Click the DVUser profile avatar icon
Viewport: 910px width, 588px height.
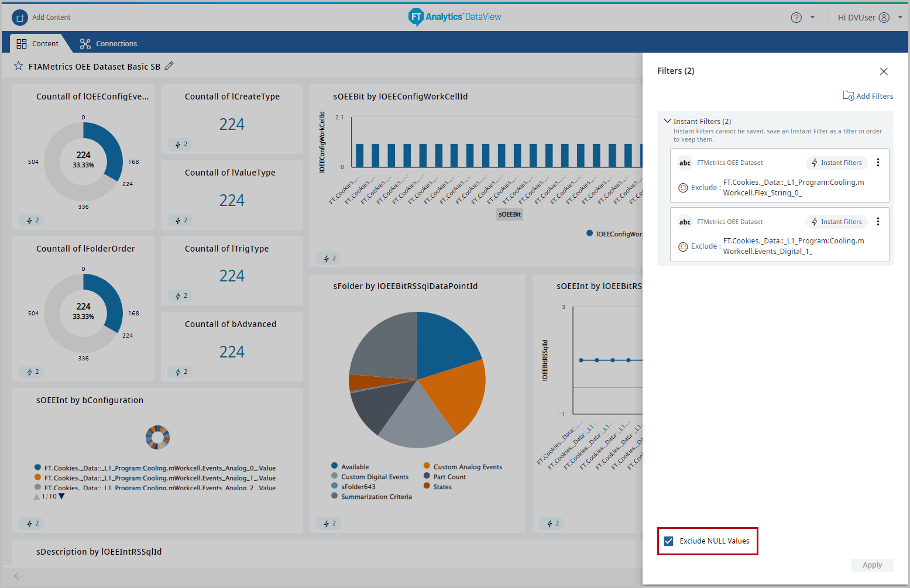(884, 18)
